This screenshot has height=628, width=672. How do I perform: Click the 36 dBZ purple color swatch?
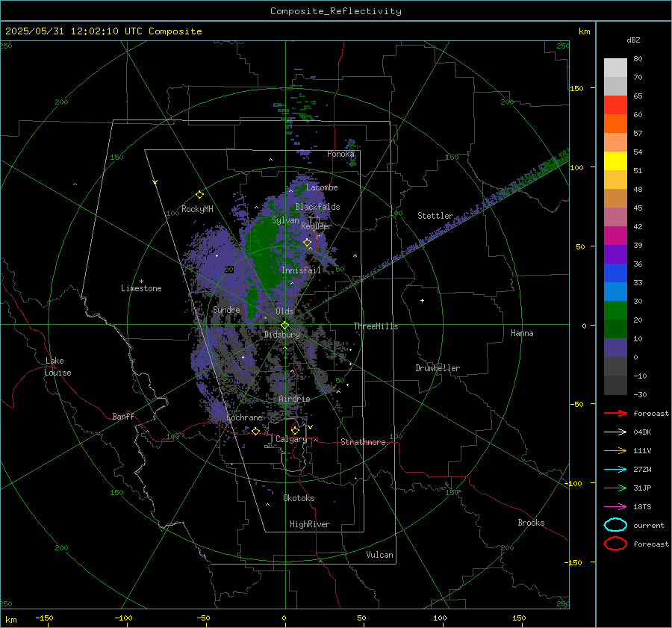(615, 254)
